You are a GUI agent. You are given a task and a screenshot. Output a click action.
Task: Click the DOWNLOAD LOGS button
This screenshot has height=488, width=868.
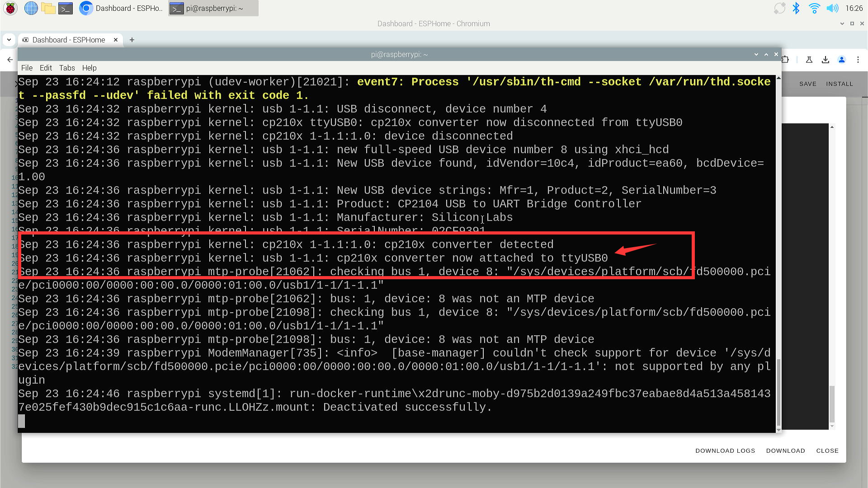point(725,450)
